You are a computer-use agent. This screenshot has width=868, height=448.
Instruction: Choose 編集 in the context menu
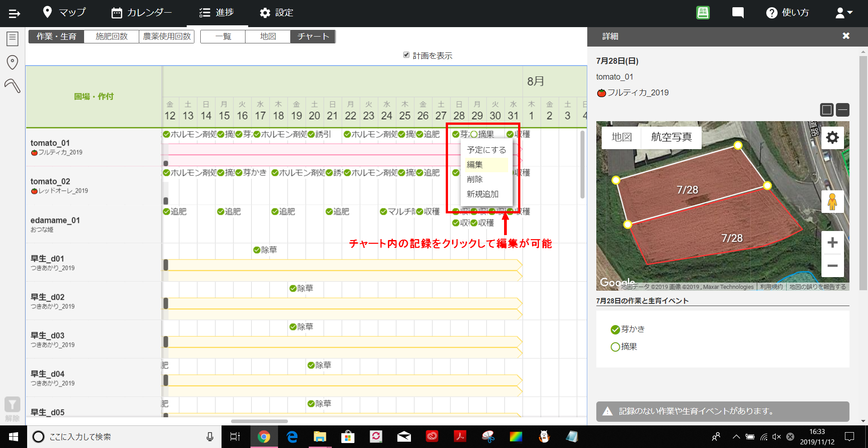pos(486,165)
